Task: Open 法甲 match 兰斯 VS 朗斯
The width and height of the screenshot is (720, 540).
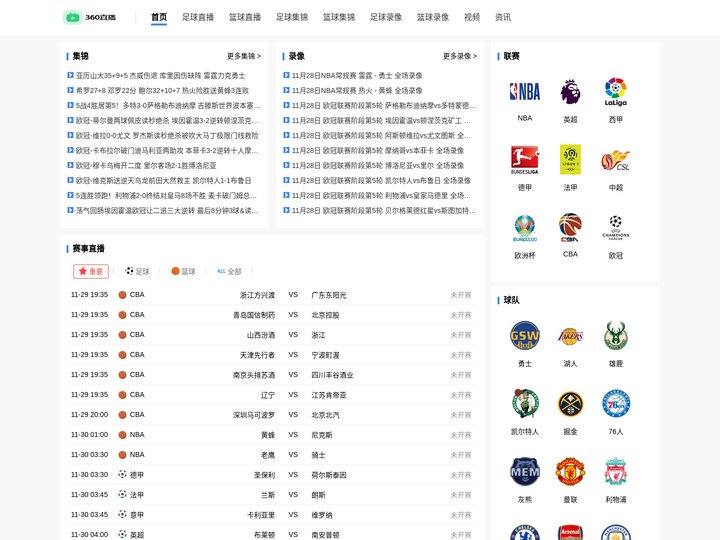Action: point(272,495)
